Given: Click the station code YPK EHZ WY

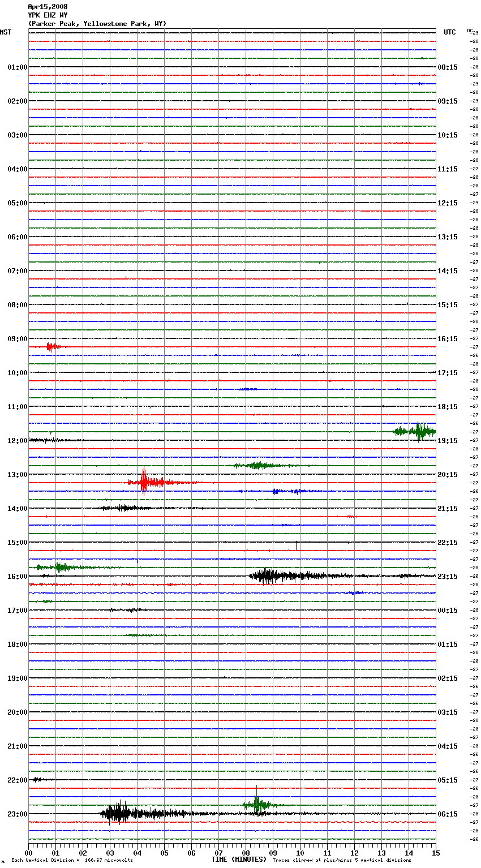Looking at the screenshot, I should coord(48,15).
